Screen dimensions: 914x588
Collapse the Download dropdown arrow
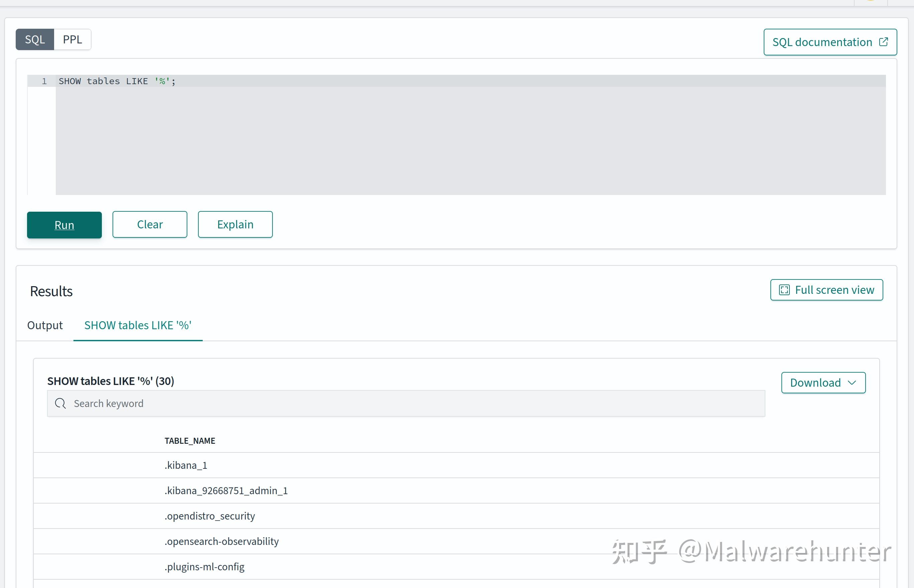tap(852, 383)
